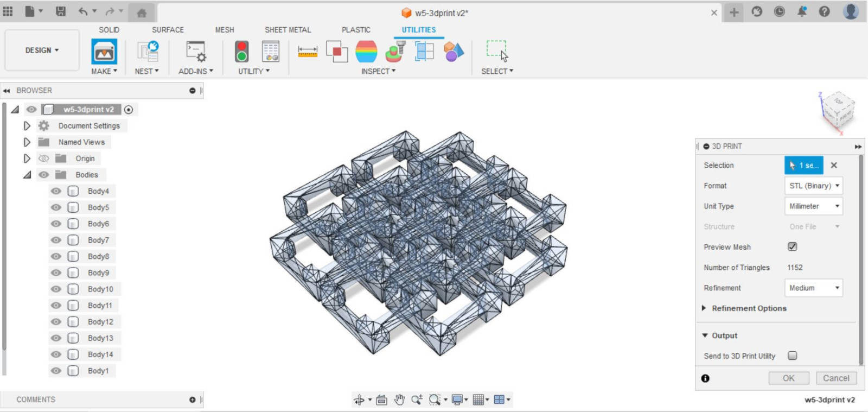Expand Refinement Options section
Screen dimensions: 868x412
coord(704,308)
